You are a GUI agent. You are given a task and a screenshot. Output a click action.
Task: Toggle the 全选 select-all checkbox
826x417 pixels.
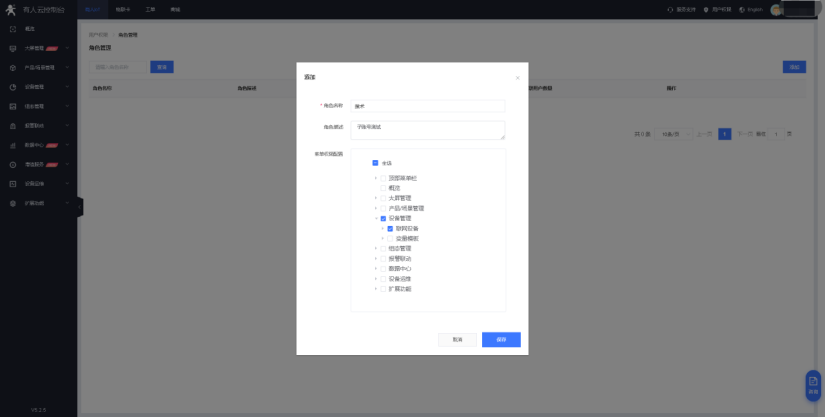click(375, 163)
